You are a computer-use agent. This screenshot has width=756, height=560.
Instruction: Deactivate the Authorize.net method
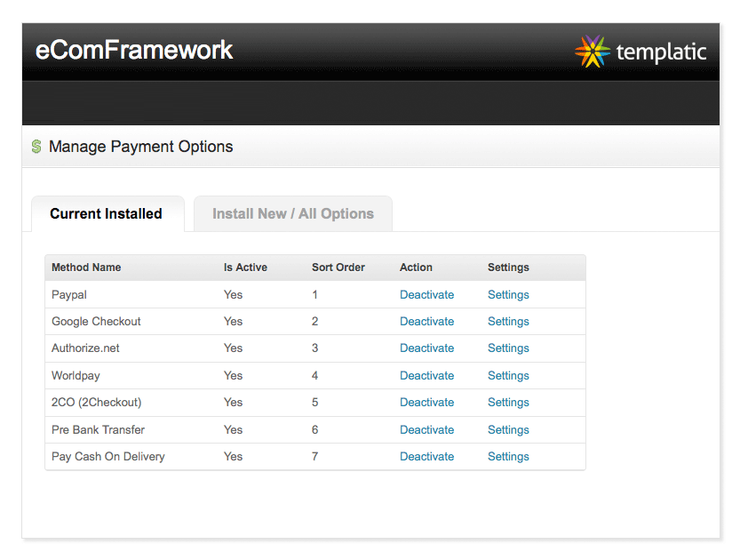(426, 348)
